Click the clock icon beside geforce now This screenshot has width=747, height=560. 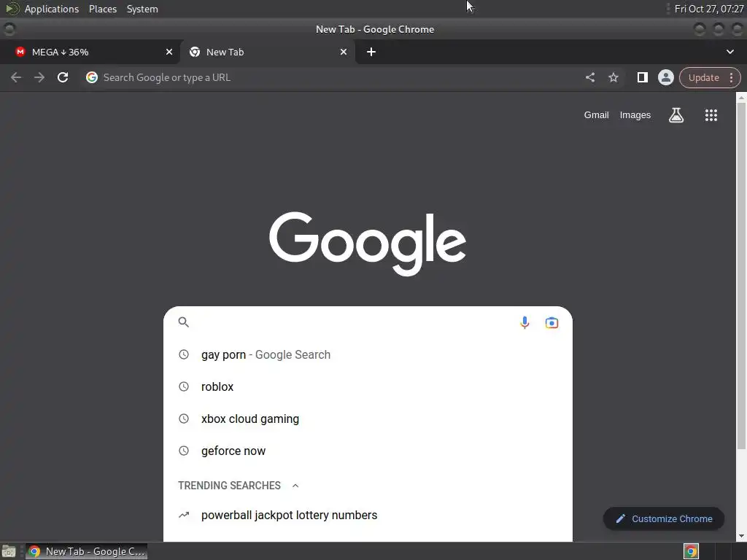[183, 451]
